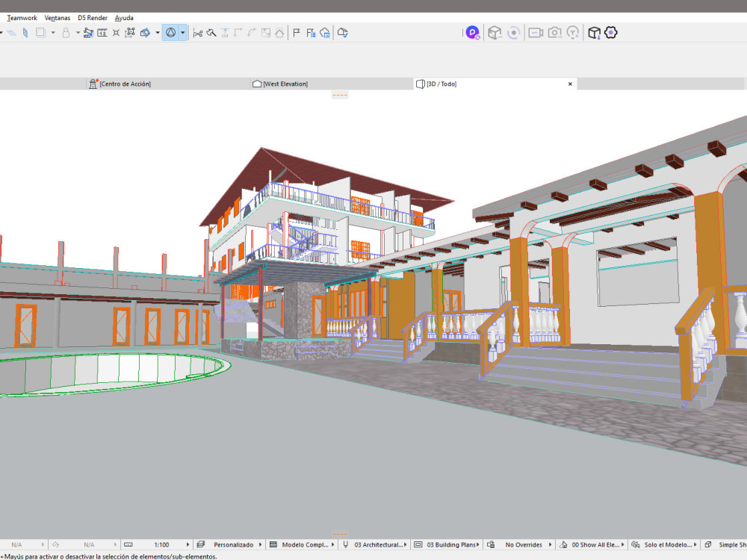The height and width of the screenshot is (560, 747).
Task: Open the Teamwork menu
Action: 22,18
